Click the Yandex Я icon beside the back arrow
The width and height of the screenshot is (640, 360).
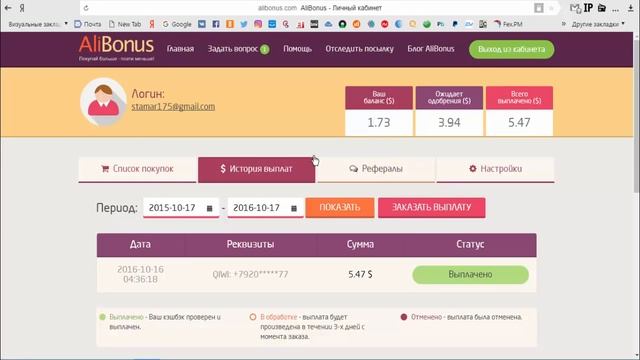[22, 8]
